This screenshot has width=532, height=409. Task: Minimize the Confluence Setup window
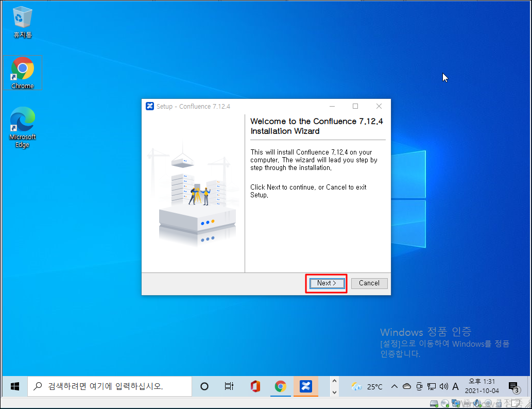pyautogui.click(x=332, y=106)
